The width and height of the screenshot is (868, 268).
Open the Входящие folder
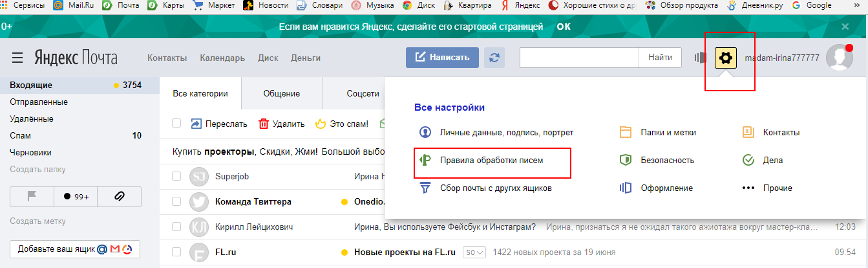79,85
